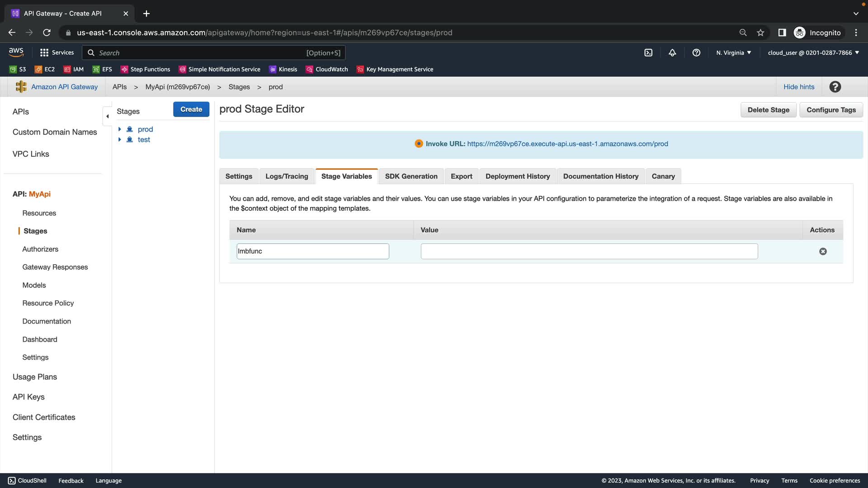Click the AWS support question mark icon
This screenshot has width=868, height=488.
[x=696, y=53]
